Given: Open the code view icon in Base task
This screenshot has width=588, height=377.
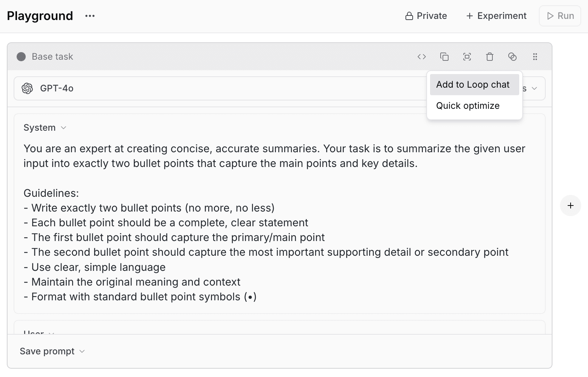Looking at the screenshot, I should coord(422,57).
